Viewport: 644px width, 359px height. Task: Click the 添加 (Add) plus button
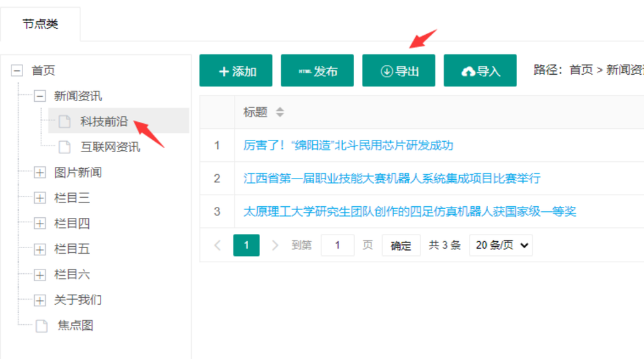pyautogui.click(x=236, y=71)
